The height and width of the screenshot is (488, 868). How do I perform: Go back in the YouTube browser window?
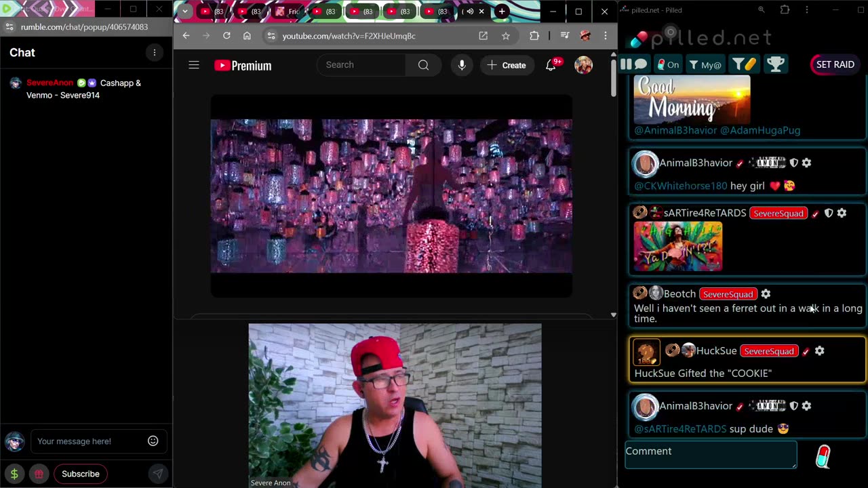[x=186, y=36]
